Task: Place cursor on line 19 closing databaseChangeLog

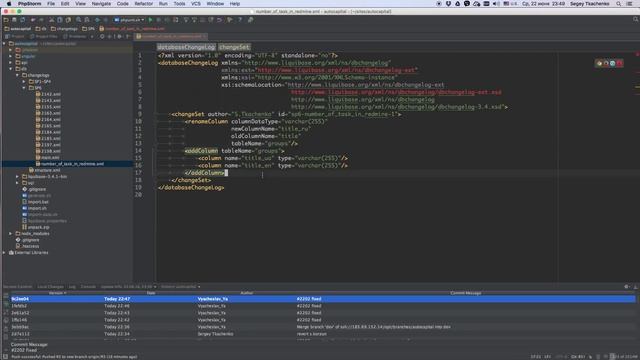Action: click(191, 188)
